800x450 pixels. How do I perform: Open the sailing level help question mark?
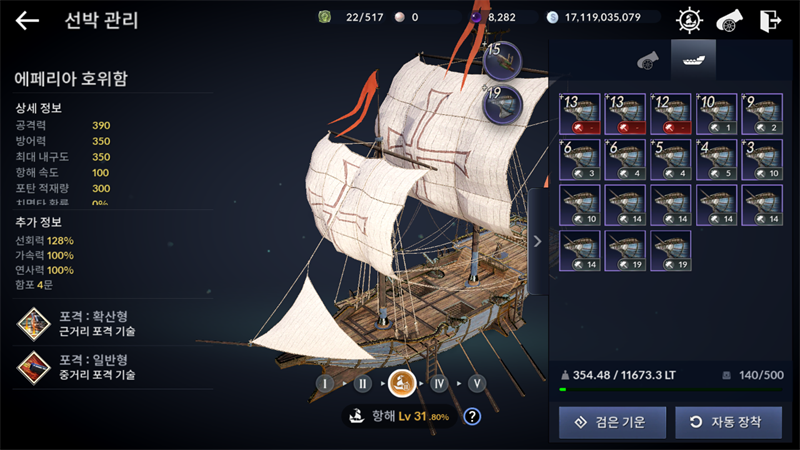click(472, 417)
